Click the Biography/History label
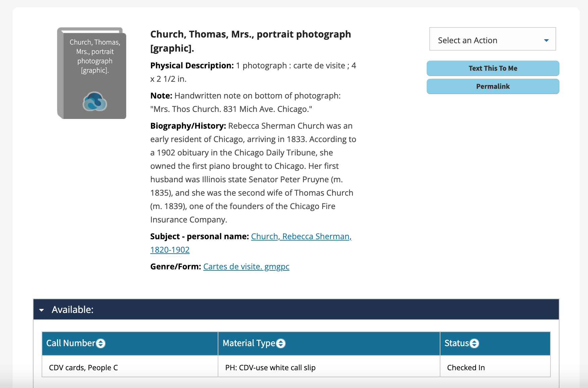Image resolution: width=588 pixels, height=388 pixels. click(188, 126)
